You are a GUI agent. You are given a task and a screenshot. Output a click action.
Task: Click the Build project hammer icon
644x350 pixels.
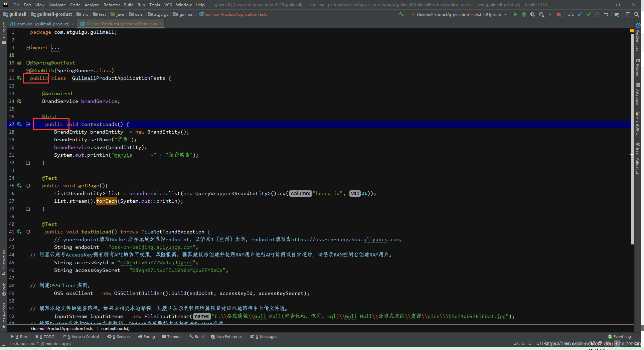tap(401, 14)
